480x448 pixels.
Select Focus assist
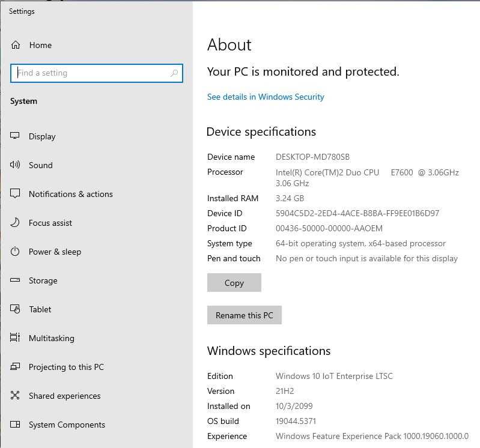coord(50,223)
